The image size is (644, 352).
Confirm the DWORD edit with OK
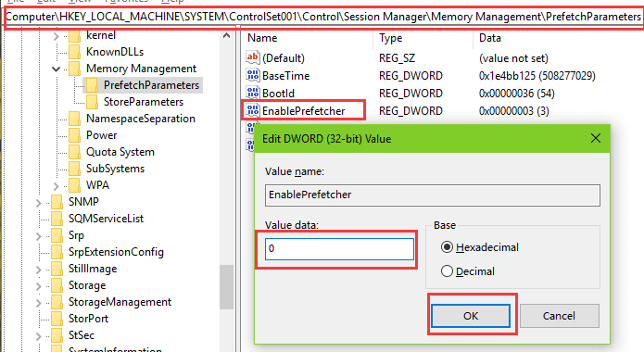471,316
